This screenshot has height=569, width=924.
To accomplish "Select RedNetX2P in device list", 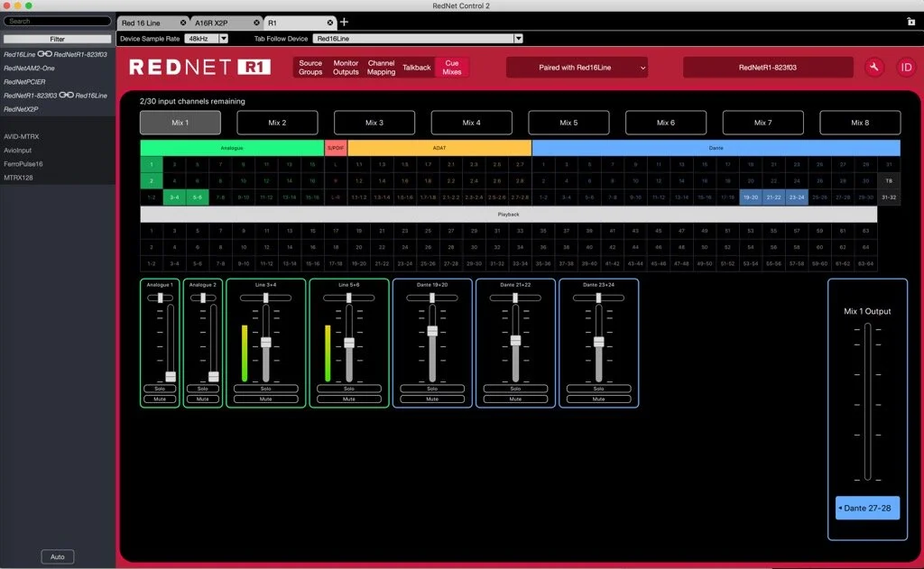I will 22,109.
